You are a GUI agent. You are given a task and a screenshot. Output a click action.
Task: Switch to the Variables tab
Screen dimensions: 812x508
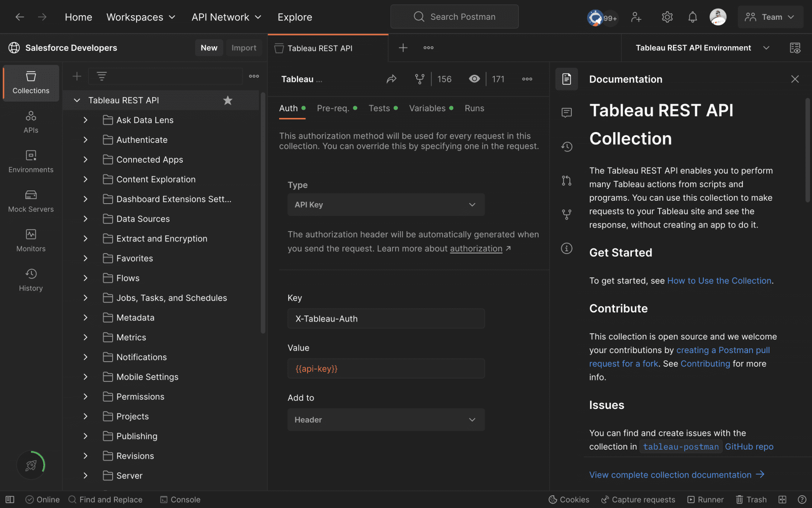(x=431, y=108)
